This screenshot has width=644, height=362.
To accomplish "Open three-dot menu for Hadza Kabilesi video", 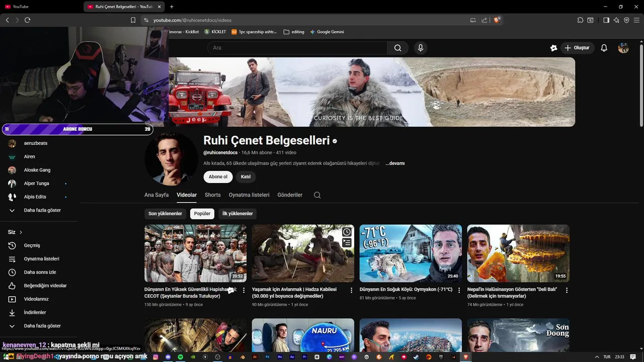I will pos(351,290).
